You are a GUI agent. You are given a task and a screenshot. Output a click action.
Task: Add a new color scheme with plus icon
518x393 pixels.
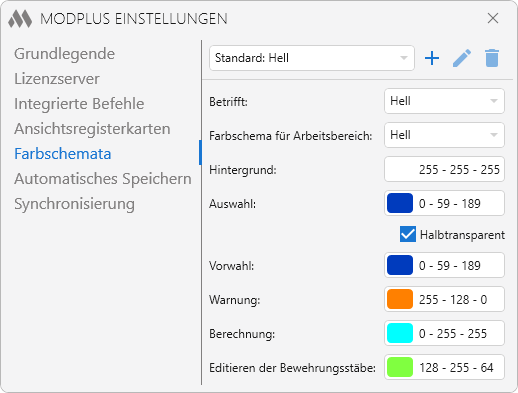click(x=432, y=58)
